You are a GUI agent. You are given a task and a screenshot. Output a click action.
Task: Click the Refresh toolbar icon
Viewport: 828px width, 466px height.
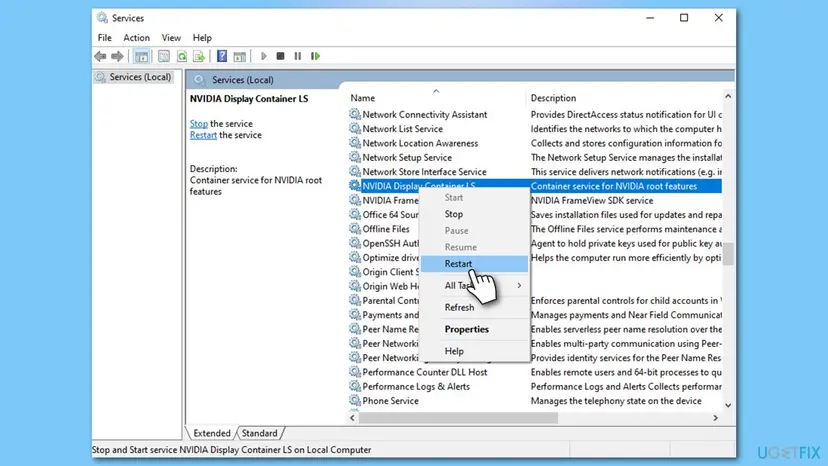(182, 56)
